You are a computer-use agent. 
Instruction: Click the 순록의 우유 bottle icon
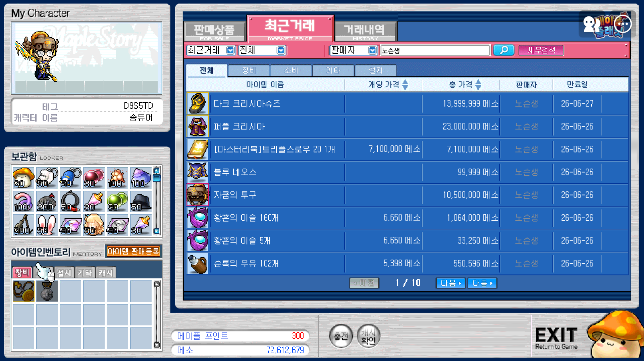198,263
